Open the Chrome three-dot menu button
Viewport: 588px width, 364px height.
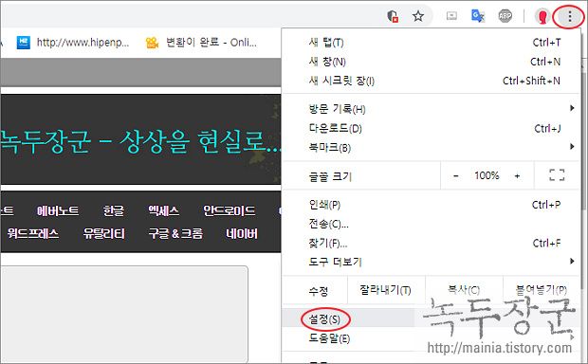coord(569,16)
